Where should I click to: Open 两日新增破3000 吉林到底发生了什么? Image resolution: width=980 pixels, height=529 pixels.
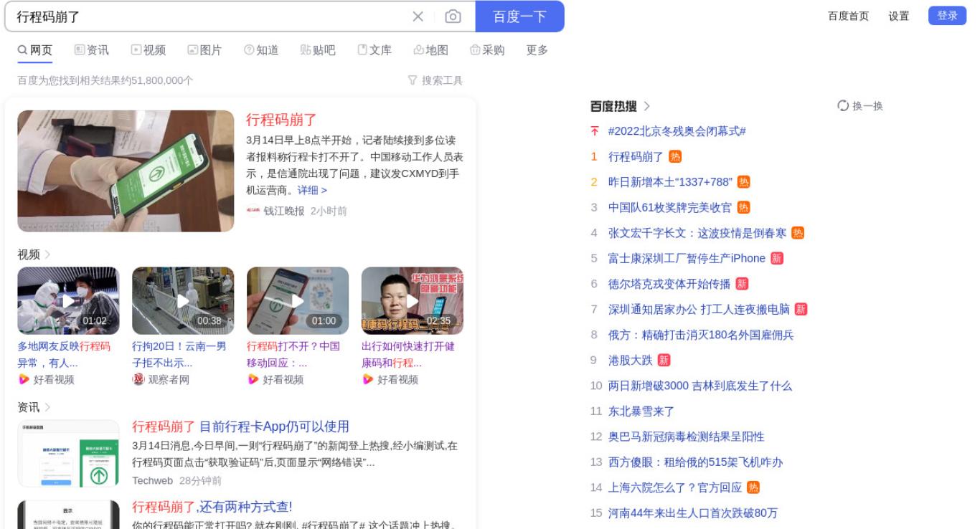click(x=700, y=386)
